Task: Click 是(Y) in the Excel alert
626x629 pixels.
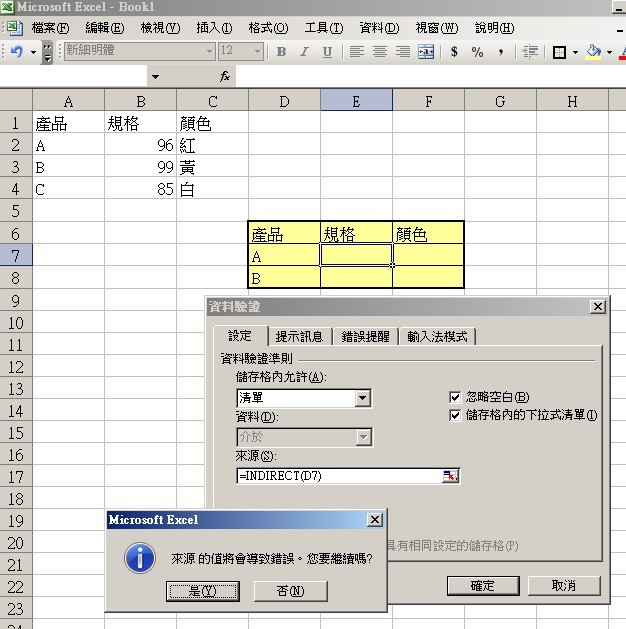Action: point(203,591)
